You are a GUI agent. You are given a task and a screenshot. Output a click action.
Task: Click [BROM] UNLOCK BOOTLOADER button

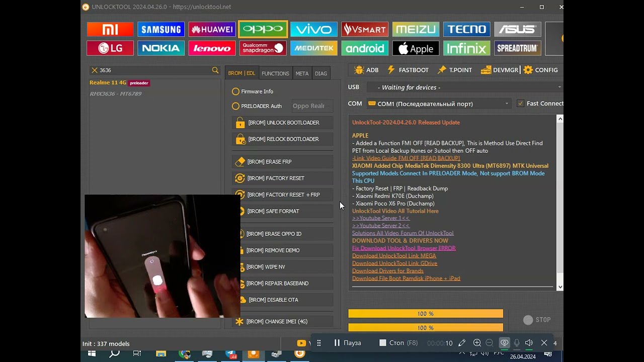pyautogui.click(x=282, y=123)
